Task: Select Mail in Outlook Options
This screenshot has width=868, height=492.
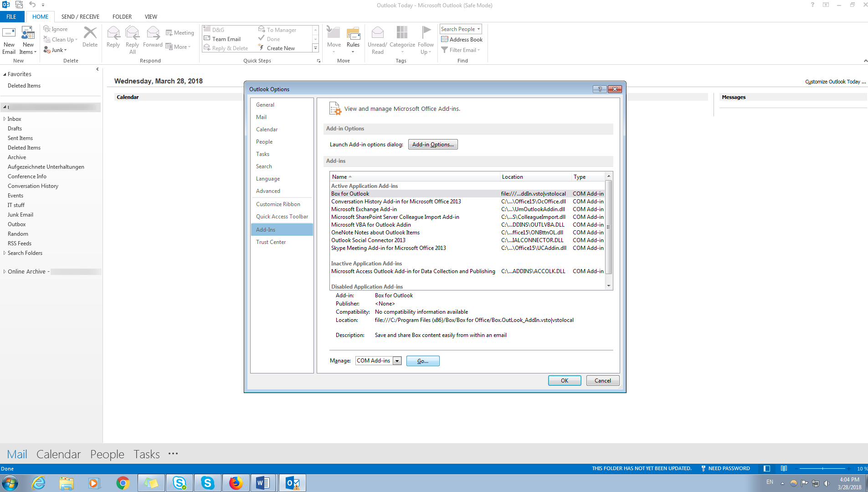Action: coord(282,117)
